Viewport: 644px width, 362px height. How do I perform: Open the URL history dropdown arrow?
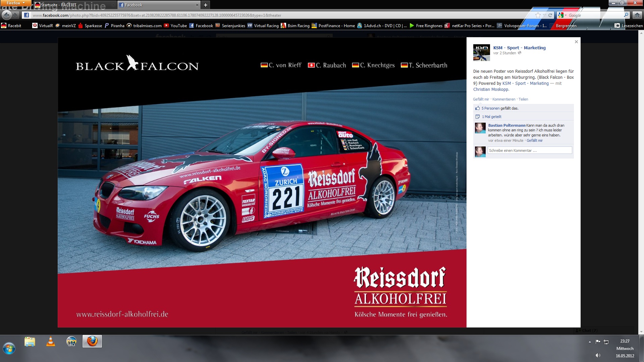pyautogui.click(x=544, y=15)
